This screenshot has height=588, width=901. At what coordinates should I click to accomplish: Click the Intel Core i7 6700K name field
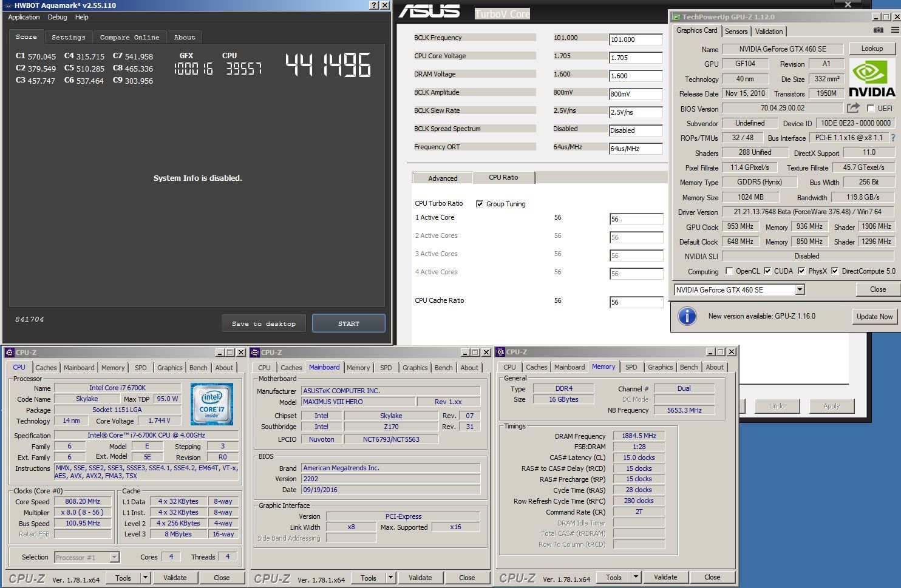click(x=117, y=388)
